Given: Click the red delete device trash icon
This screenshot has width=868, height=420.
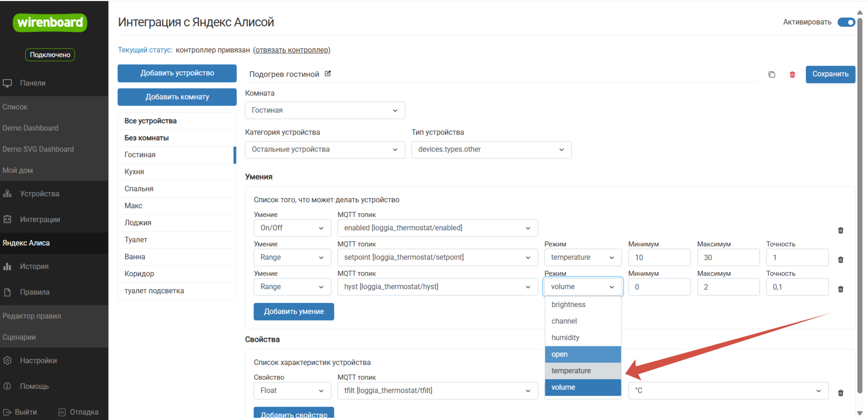Looking at the screenshot, I should (x=793, y=74).
